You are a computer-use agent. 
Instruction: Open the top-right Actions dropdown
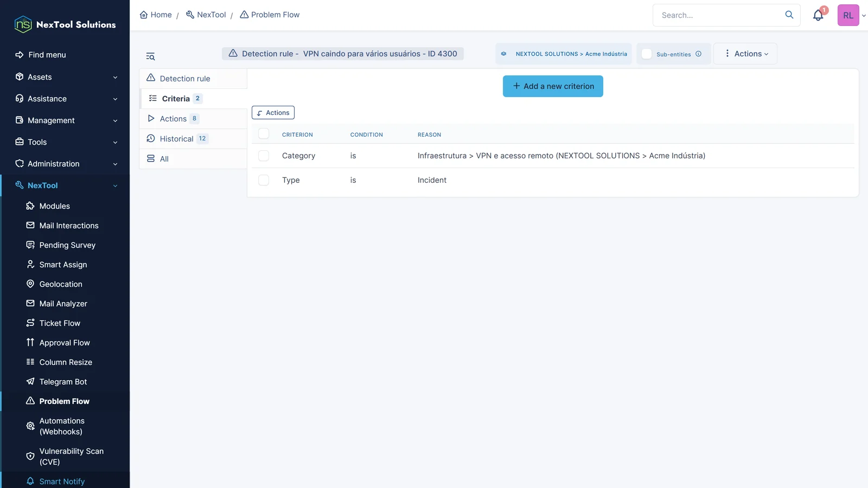point(745,54)
